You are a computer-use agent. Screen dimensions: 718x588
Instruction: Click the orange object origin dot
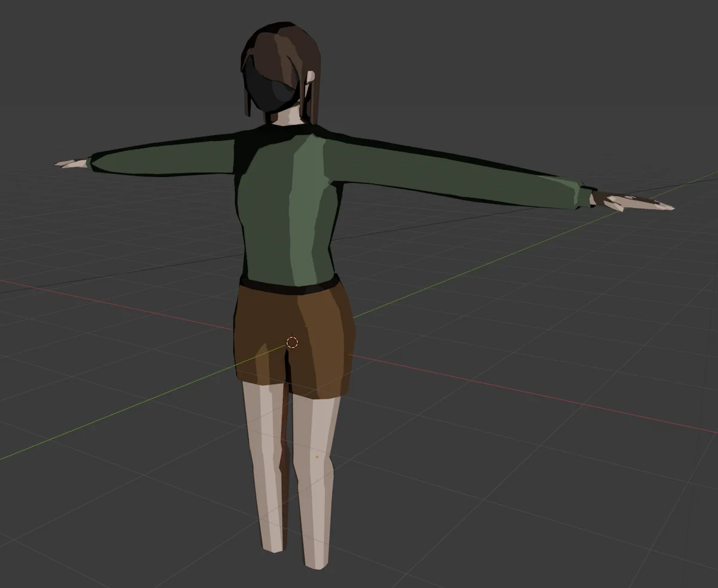316,456
